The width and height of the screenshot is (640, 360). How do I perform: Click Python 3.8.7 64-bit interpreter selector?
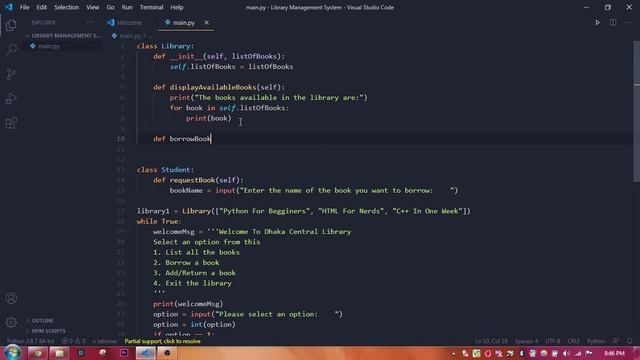pyautogui.click(x=30, y=341)
